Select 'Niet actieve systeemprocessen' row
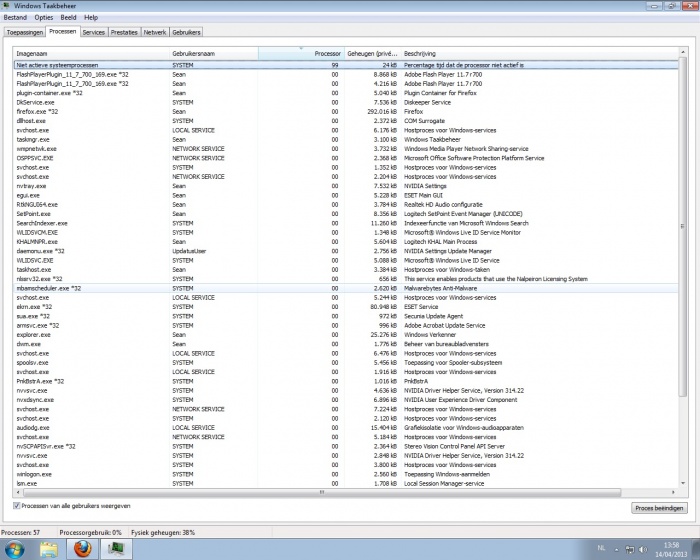700x560 pixels. tap(346, 65)
